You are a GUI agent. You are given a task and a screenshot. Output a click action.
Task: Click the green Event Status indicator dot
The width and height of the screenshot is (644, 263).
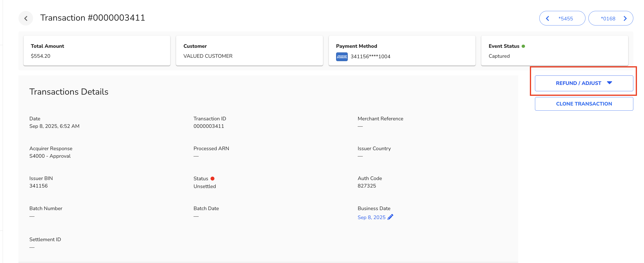click(x=523, y=46)
